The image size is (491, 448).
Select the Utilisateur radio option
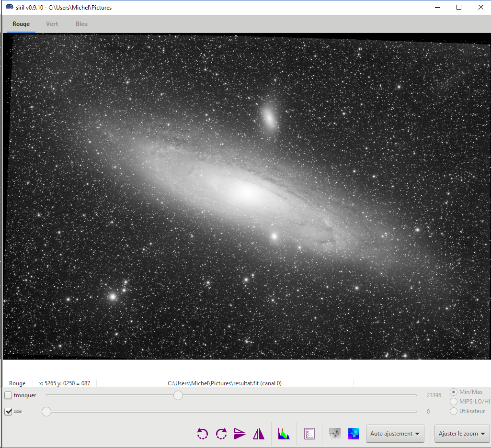click(454, 411)
